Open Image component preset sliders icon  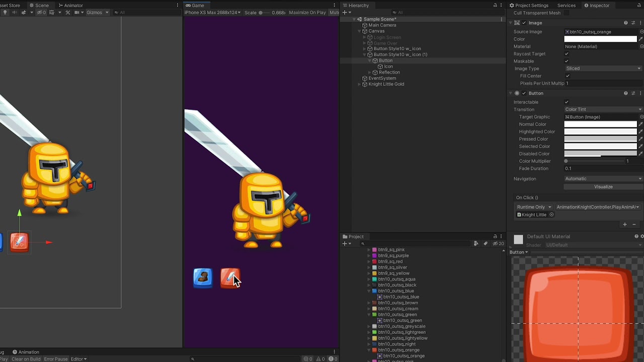(633, 23)
